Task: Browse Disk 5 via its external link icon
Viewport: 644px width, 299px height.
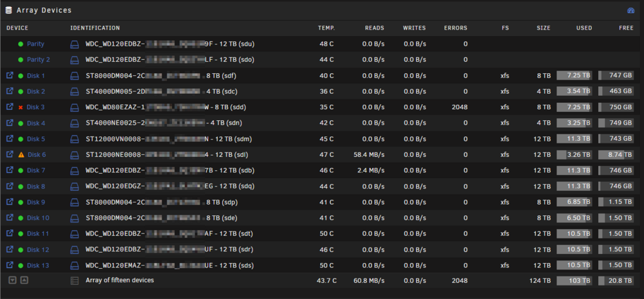Action: 10,138
